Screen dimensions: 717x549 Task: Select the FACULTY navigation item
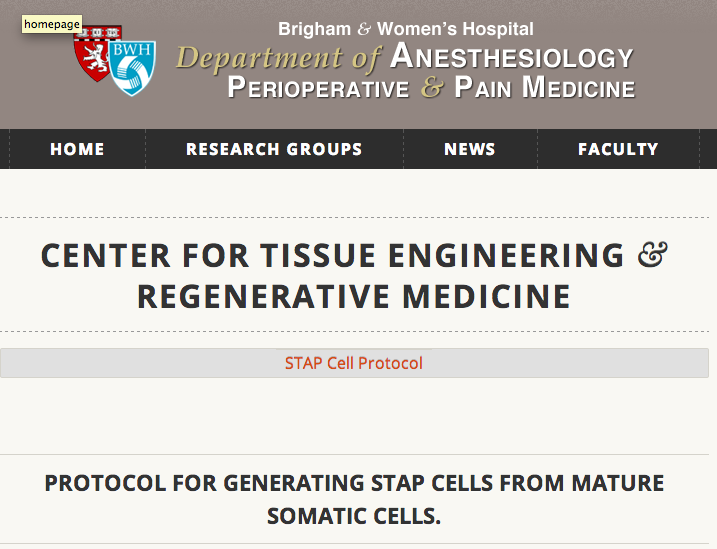pyautogui.click(x=618, y=149)
